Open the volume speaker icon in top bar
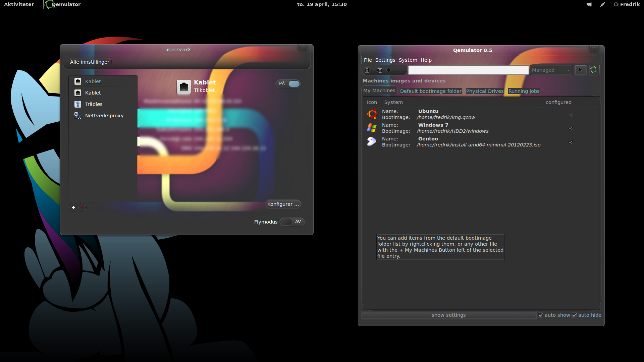This screenshot has width=644, height=362. tap(589, 4)
